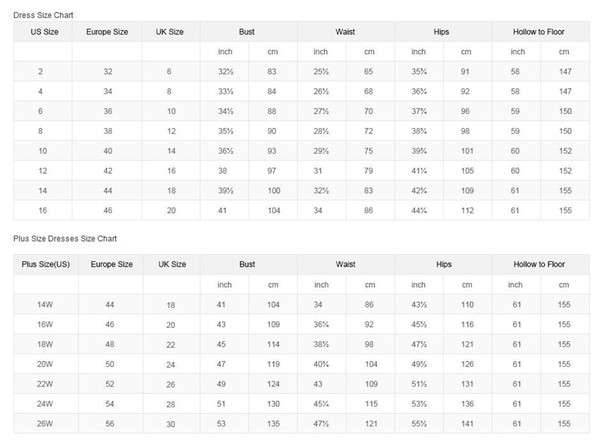Click the Hollow to Floor header in top table

click(x=539, y=32)
